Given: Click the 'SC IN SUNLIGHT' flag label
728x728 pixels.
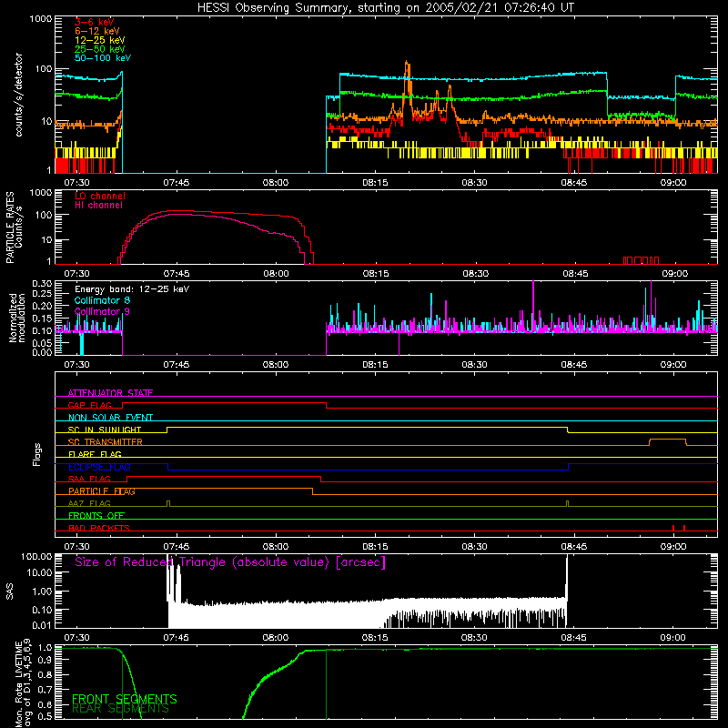Looking at the screenshot, I should (x=105, y=430).
